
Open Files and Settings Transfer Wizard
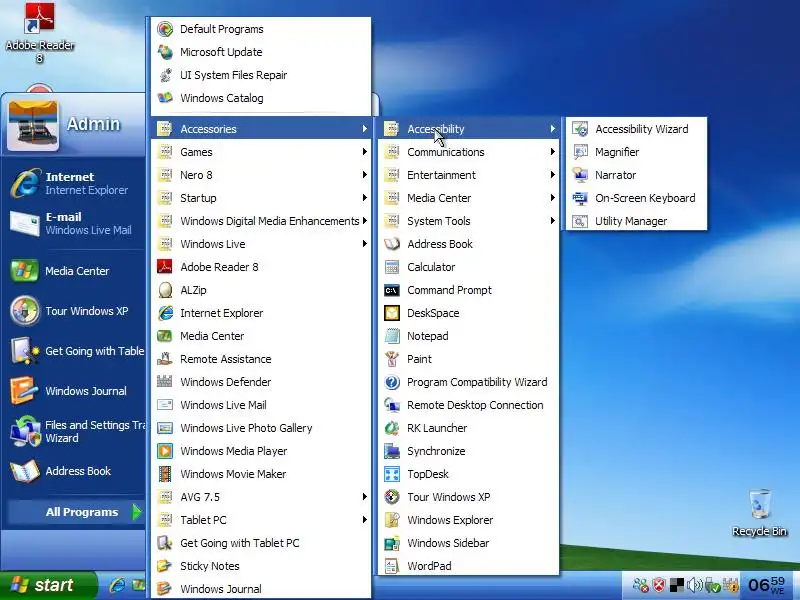click(76, 431)
